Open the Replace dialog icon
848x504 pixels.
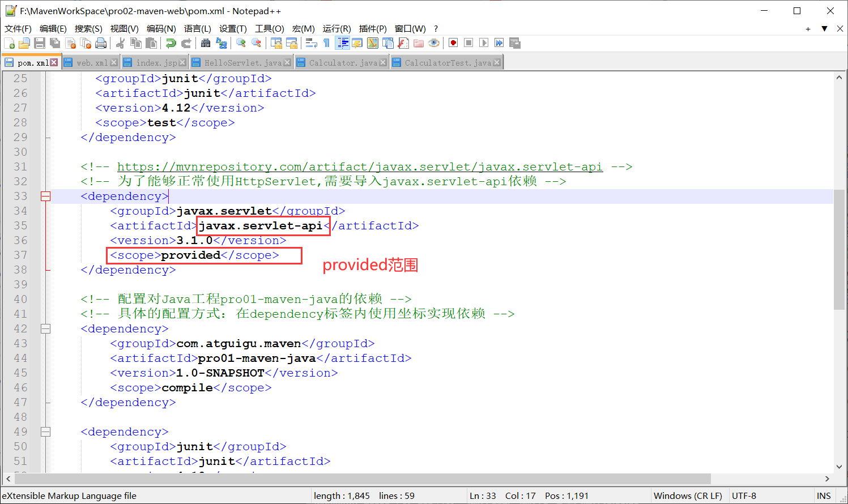(x=221, y=43)
